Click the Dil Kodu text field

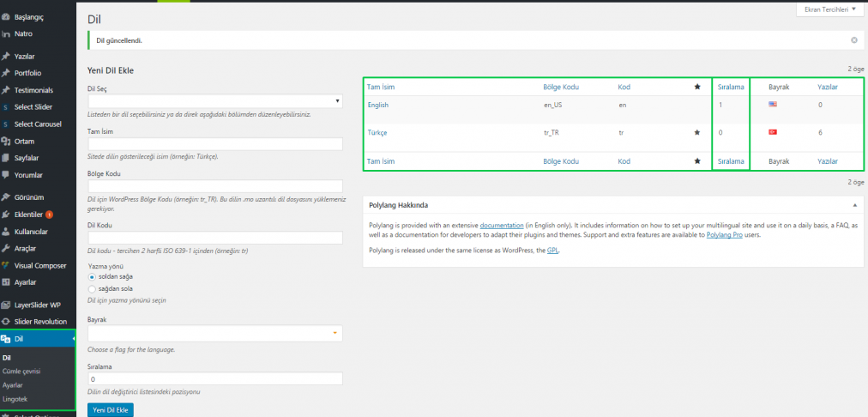pyautogui.click(x=214, y=238)
